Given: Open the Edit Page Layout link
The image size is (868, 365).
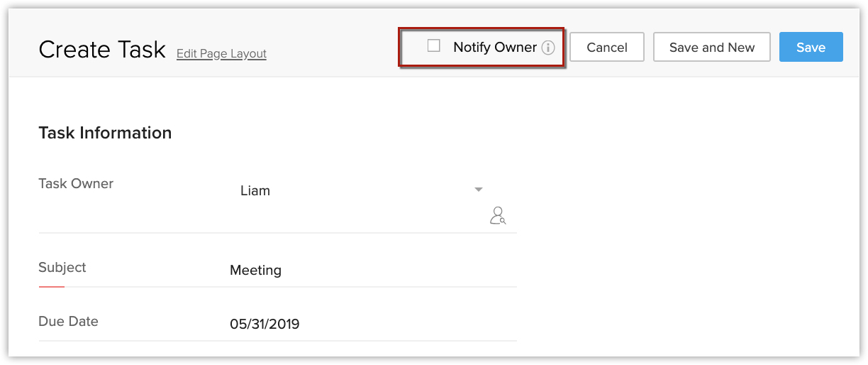Looking at the screenshot, I should click(221, 54).
